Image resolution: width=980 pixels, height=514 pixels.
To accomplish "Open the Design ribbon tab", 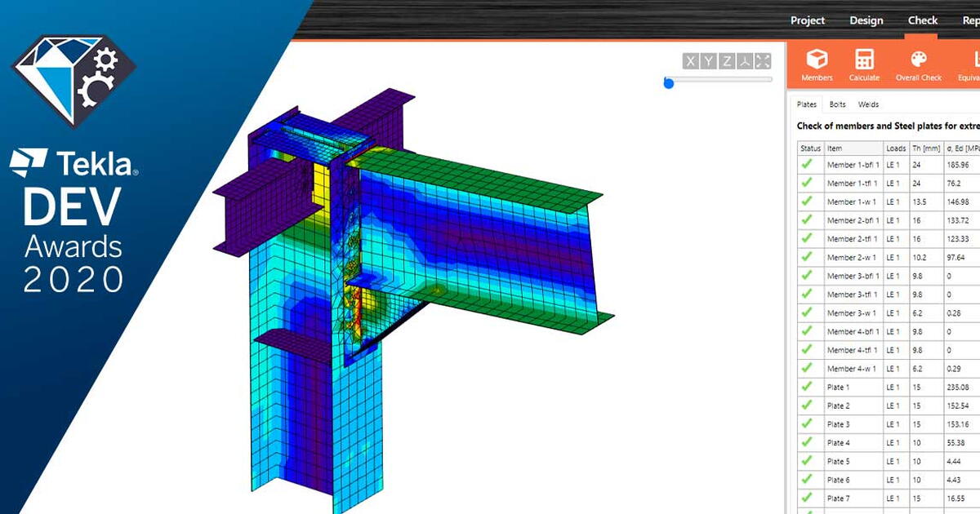I will click(x=866, y=20).
